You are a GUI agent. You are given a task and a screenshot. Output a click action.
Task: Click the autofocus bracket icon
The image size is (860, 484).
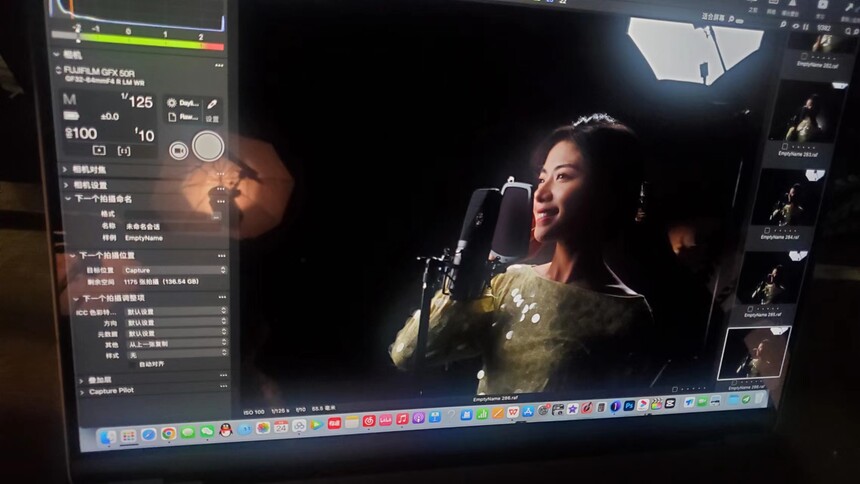pos(125,150)
